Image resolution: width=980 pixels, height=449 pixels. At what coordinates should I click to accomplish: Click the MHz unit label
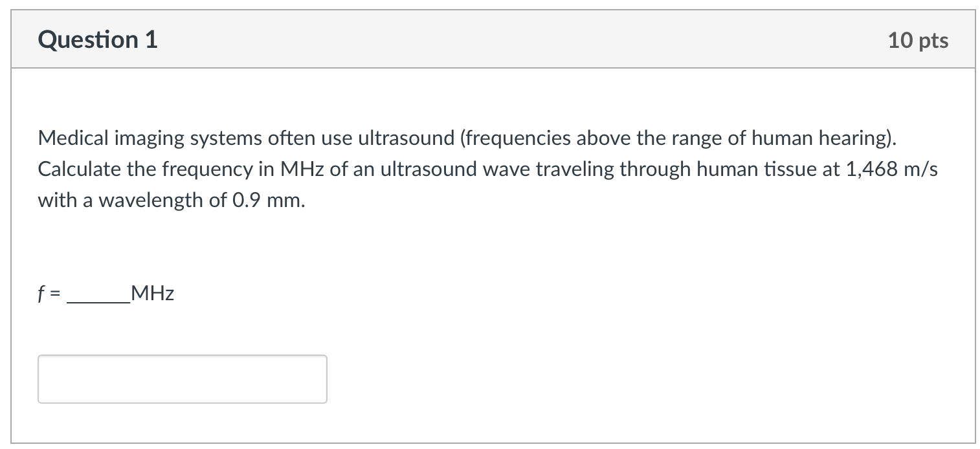[x=152, y=293]
